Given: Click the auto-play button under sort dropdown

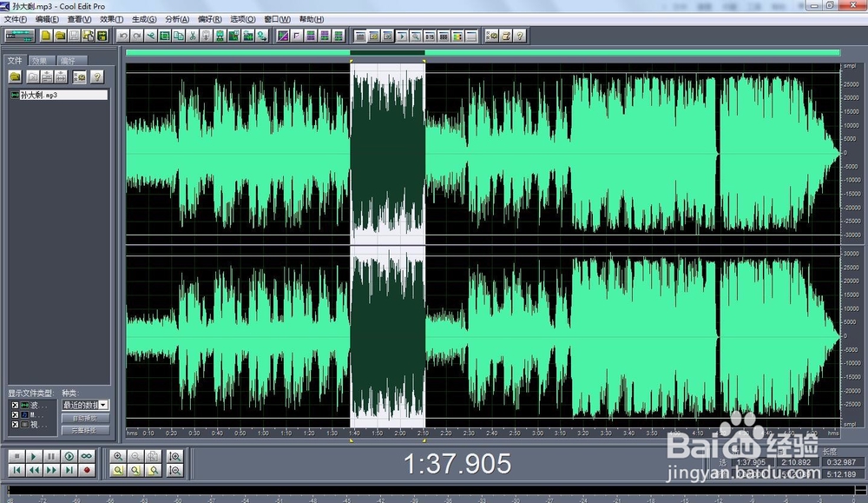Looking at the screenshot, I should coord(85,418).
